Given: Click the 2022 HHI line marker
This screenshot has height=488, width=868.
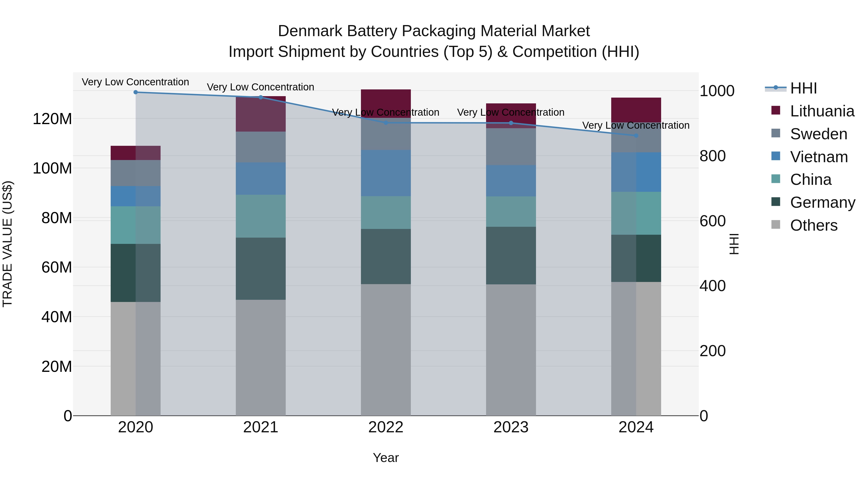Looking at the screenshot, I should (386, 123).
